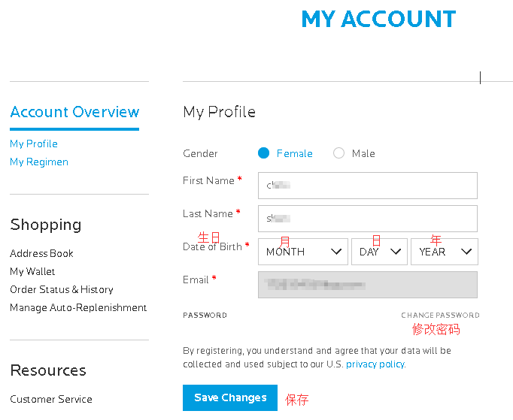Click the My Profile form heading
This screenshot has width=513, height=420.
pyautogui.click(x=219, y=112)
